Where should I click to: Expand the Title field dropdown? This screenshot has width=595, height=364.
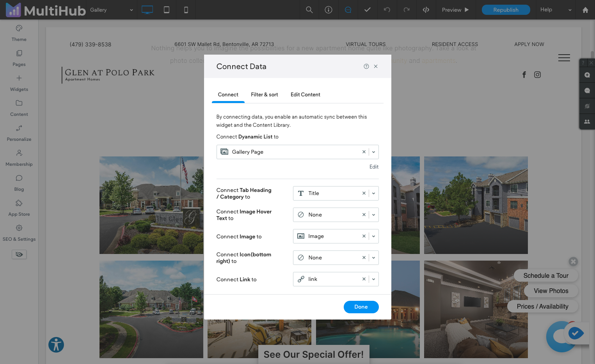point(373,193)
